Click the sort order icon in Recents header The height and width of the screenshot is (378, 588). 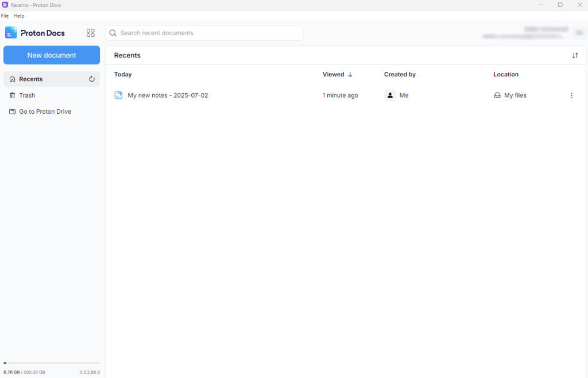pos(575,56)
